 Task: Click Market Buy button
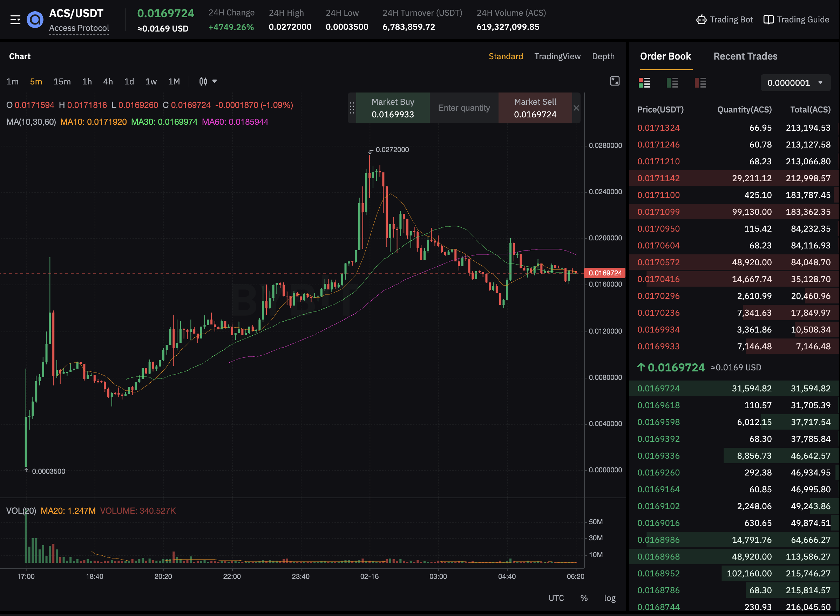coord(393,108)
